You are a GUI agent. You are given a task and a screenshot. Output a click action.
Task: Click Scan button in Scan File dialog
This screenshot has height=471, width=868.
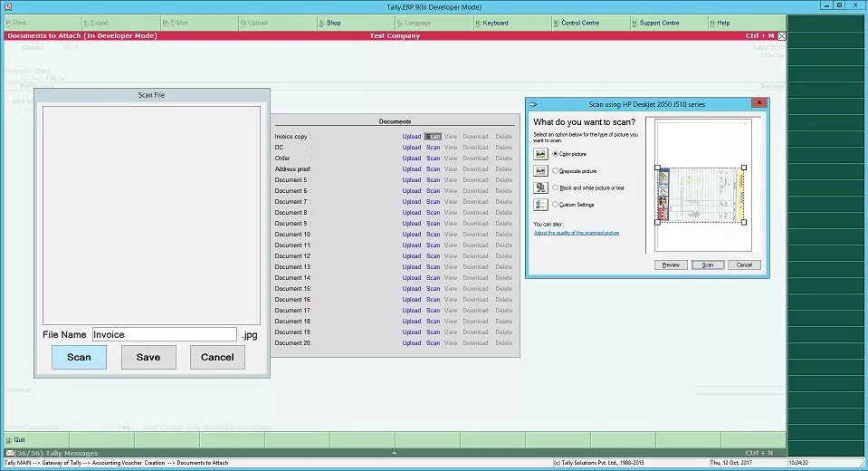(79, 358)
